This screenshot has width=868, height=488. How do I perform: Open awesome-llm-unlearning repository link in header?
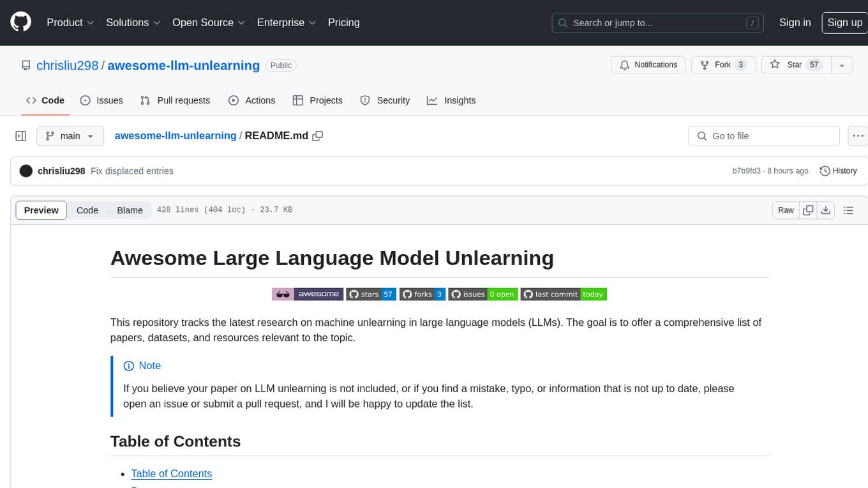[184, 65]
